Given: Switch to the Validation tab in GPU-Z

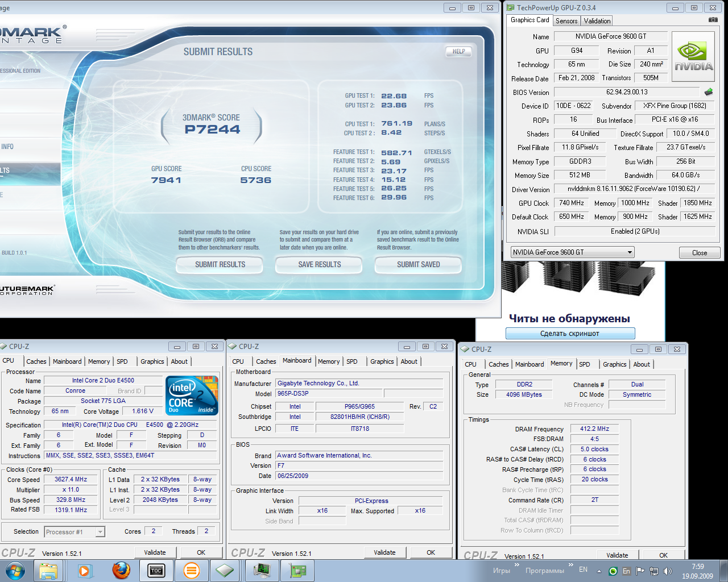Looking at the screenshot, I should 597,21.
